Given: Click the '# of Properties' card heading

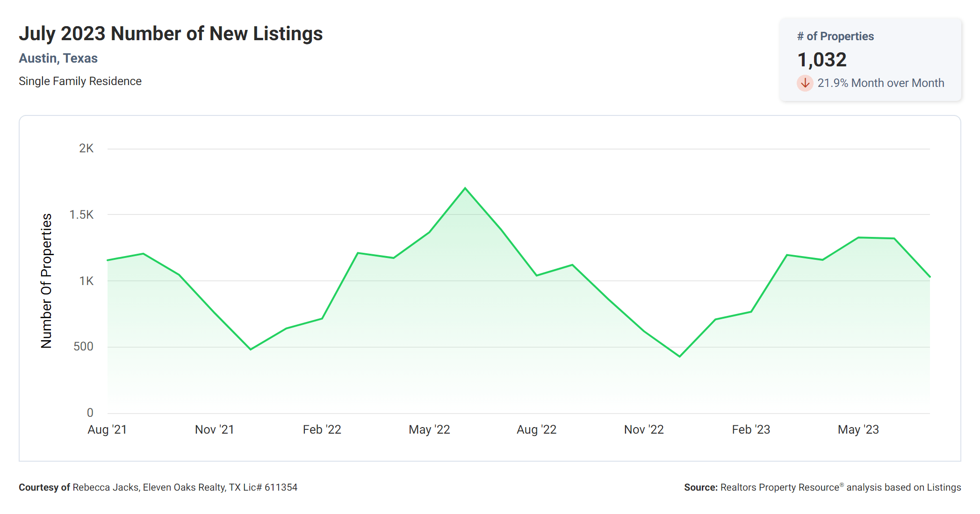Looking at the screenshot, I should point(835,36).
